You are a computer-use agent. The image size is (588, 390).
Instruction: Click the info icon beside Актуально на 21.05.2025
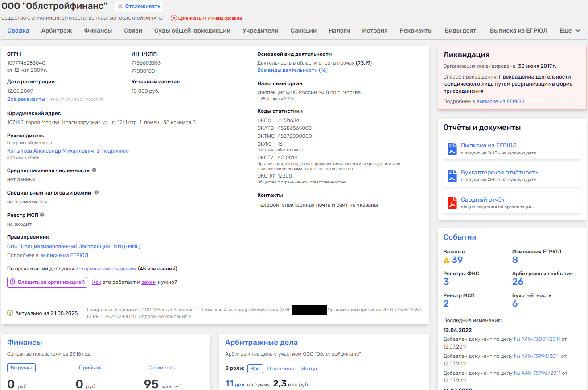tap(10, 313)
